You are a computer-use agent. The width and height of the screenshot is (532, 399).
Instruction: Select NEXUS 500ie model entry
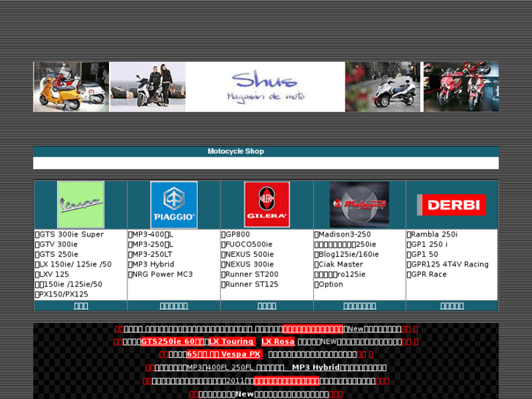tap(247, 254)
